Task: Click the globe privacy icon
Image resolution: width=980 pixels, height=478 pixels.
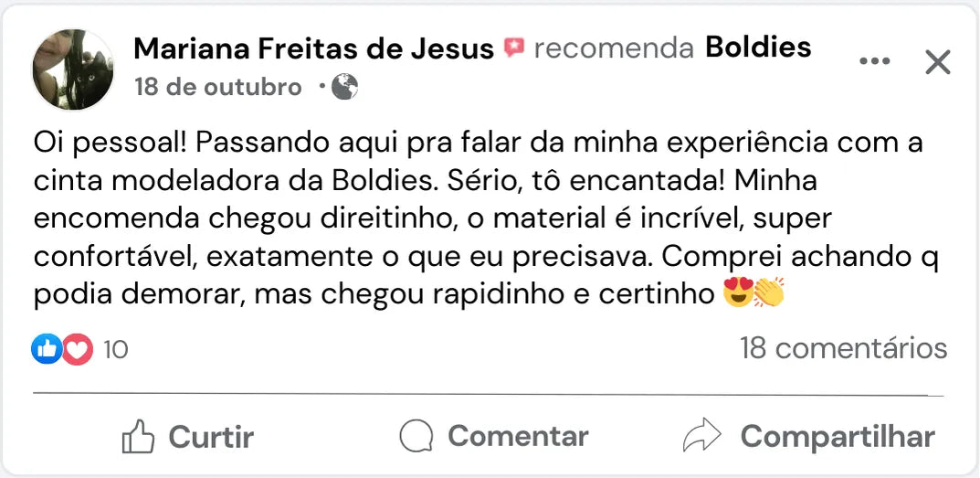Action: 344,87
